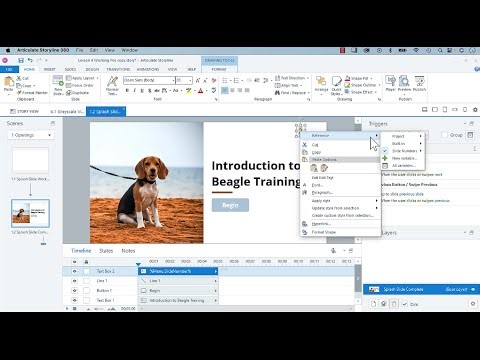Click the delete layer trash icon
Image resolution: width=480 pixels, height=360 pixels.
point(394,304)
